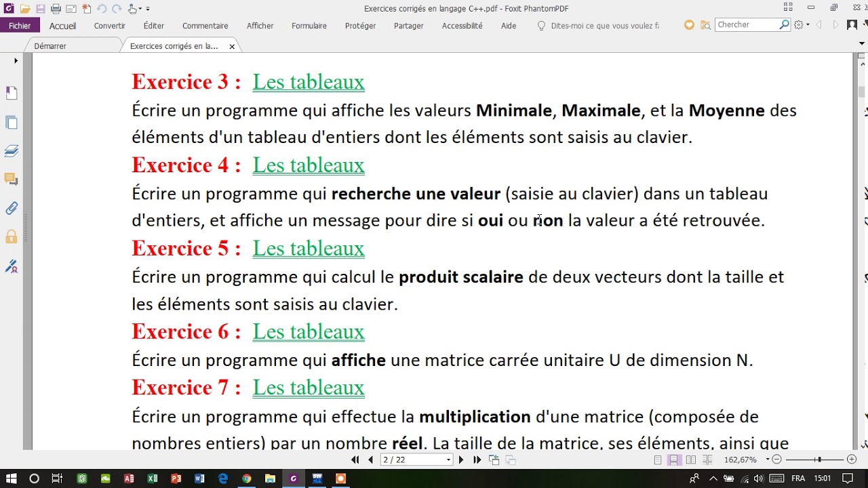Open the Protéger ribbon tab
The image size is (868, 488).
(x=360, y=26)
